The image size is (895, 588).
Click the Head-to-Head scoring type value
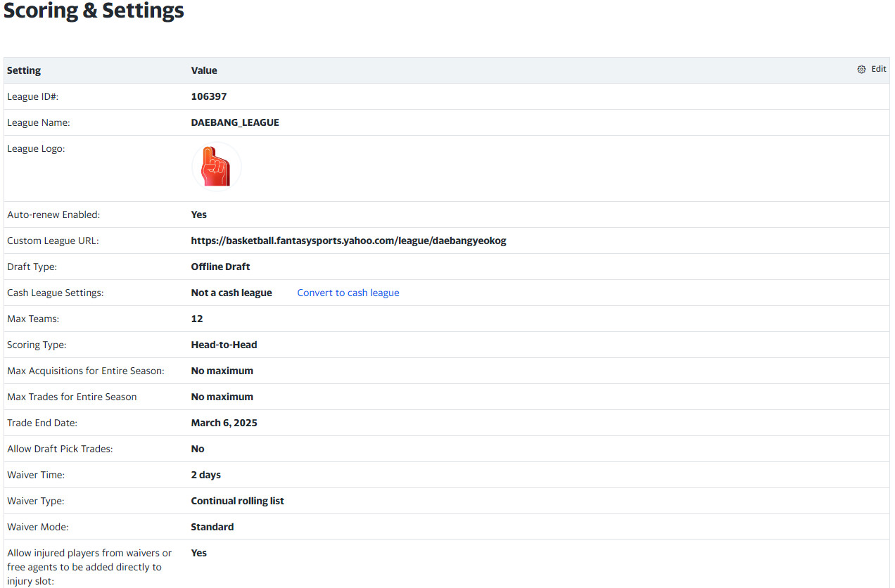pyautogui.click(x=224, y=345)
